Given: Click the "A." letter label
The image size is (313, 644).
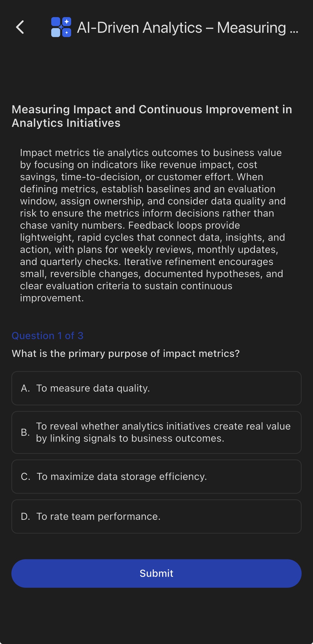Looking at the screenshot, I should tap(25, 388).
